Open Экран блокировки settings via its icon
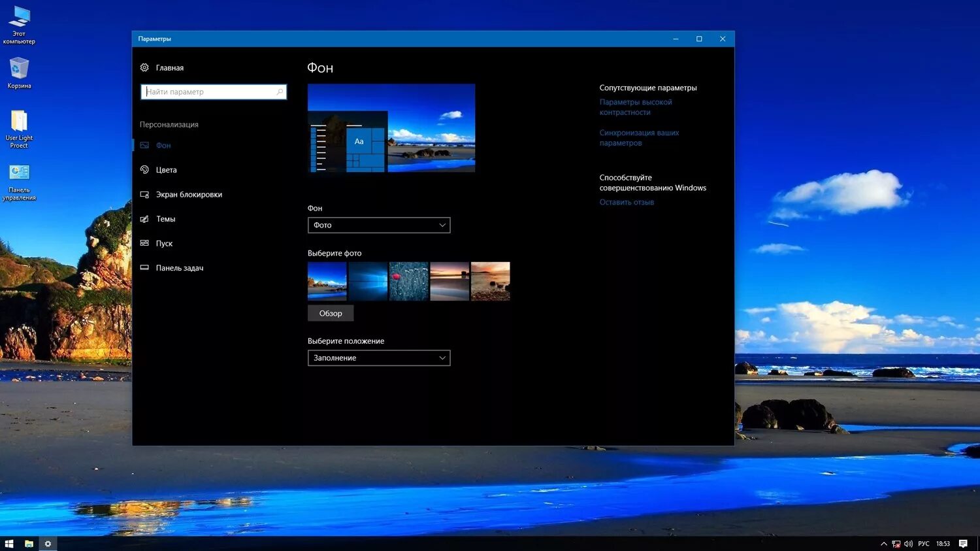This screenshot has width=980, height=551. pos(144,194)
